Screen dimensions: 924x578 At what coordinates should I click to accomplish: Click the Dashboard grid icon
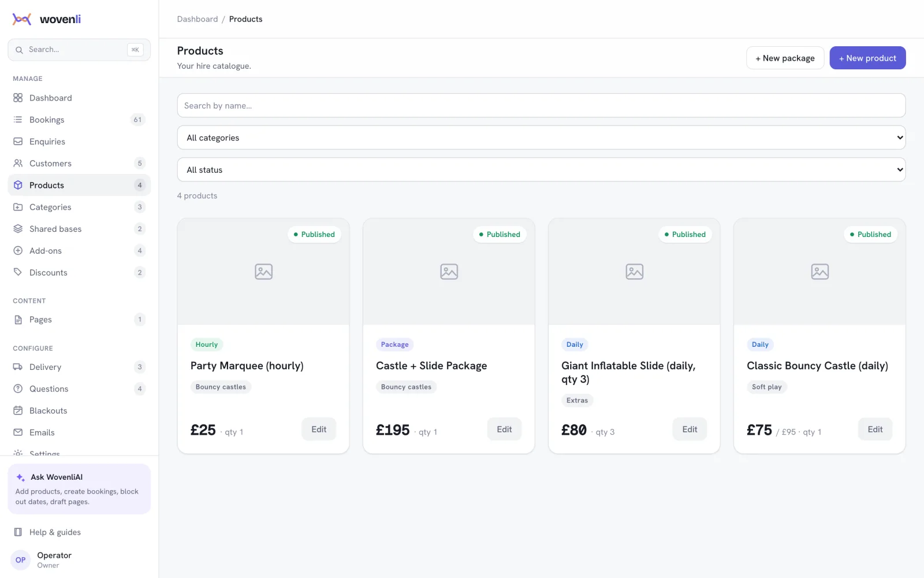coord(18,98)
